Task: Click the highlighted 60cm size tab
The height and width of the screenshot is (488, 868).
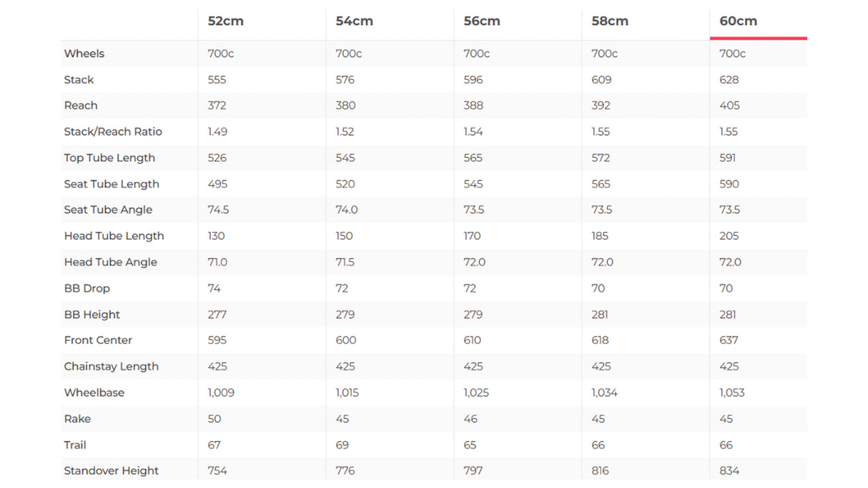Action: [x=738, y=21]
